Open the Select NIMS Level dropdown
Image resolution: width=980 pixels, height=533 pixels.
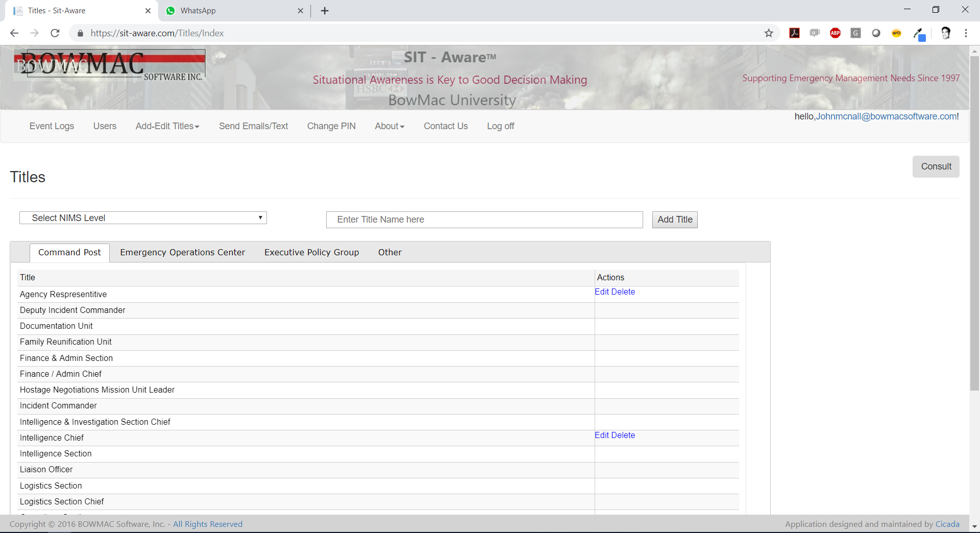click(143, 218)
